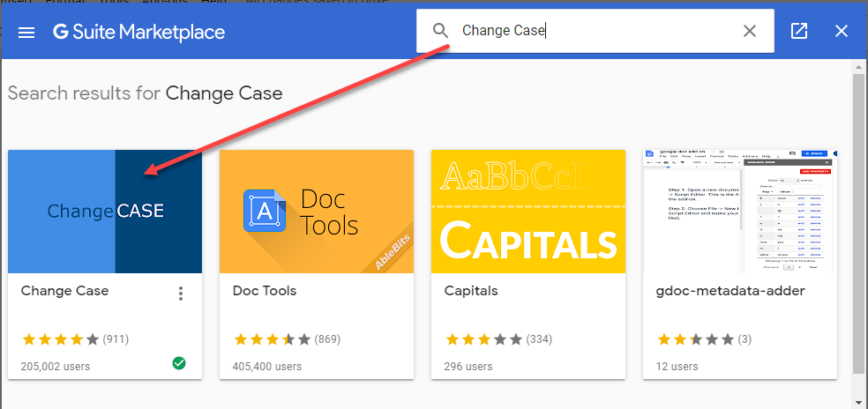Open the Change Case add-on thumbnail
Viewport: 868px width, 409px height.
point(105,212)
